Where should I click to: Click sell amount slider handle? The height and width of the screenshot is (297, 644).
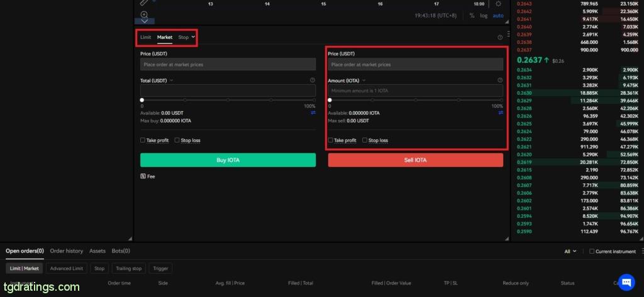(330, 100)
